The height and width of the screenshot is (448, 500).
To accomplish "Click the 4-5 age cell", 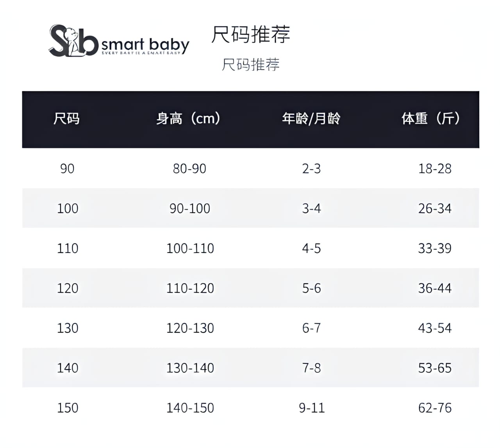I will (311, 248).
